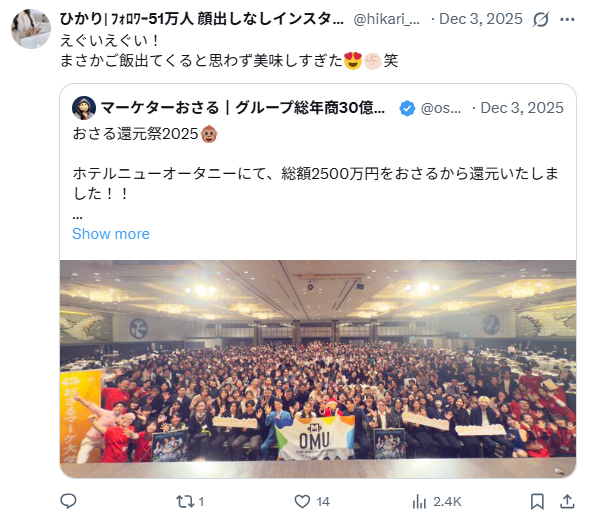Click the reply speech bubble icon
Viewport: 590px width, 517px height.
click(68, 501)
